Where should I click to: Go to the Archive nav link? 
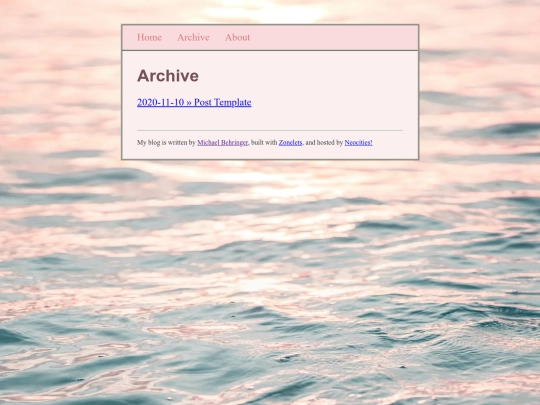[x=193, y=37]
